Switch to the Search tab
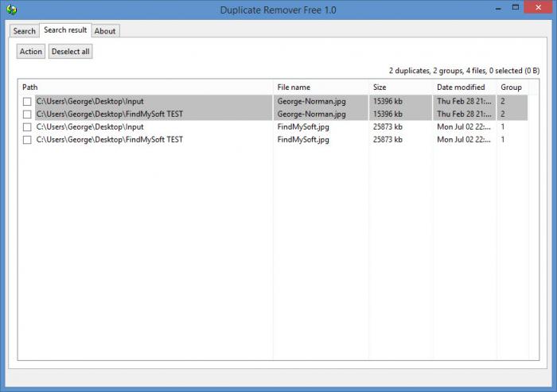The image size is (557, 392). pyautogui.click(x=25, y=31)
